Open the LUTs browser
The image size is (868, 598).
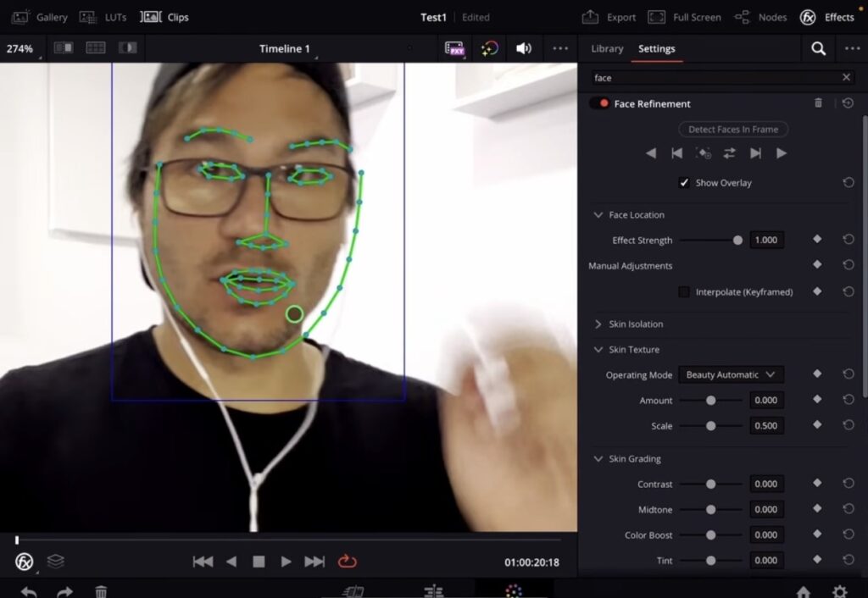(x=103, y=17)
